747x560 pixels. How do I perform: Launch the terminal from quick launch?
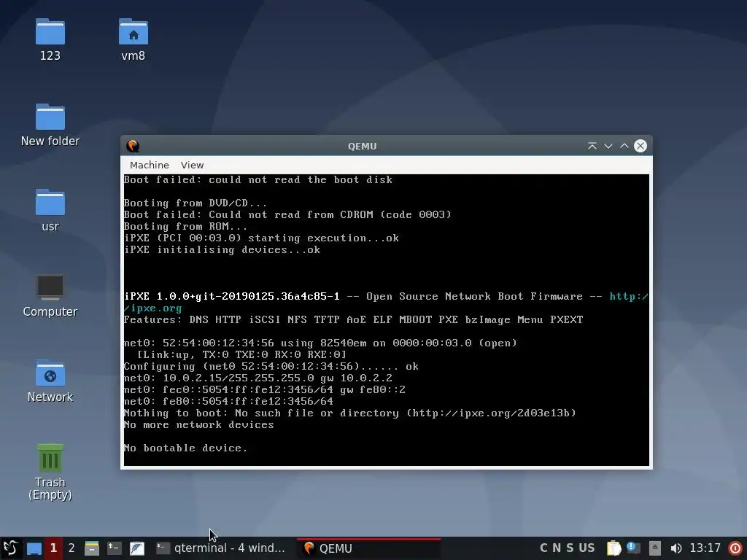(115, 548)
